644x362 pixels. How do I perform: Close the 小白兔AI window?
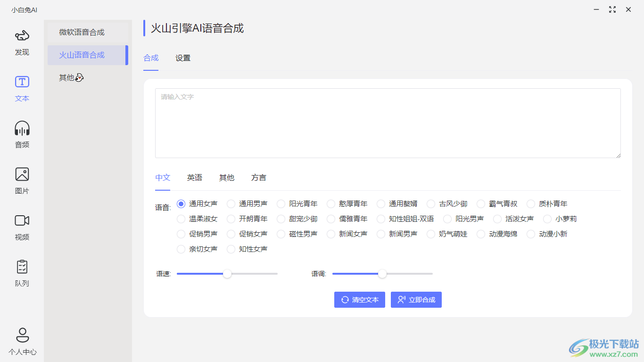628,9
